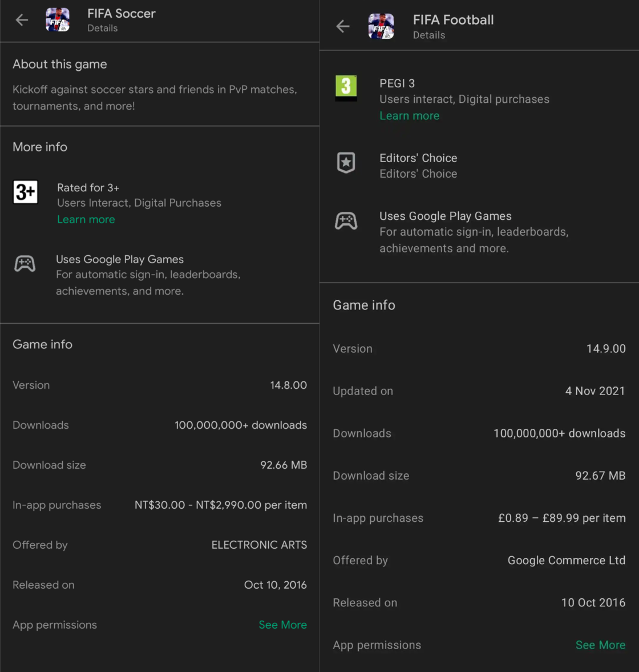
Task: Click the More info heading
Action: click(40, 147)
